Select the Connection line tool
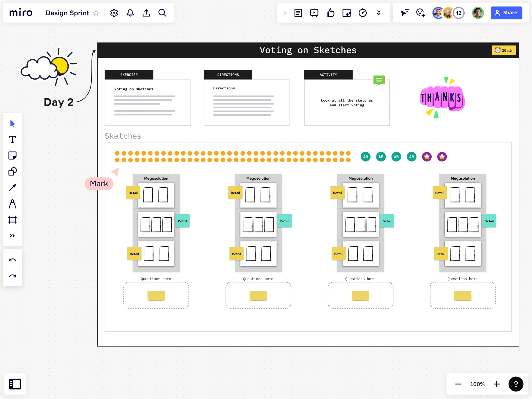The height and width of the screenshot is (399, 532). pos(12,187)
